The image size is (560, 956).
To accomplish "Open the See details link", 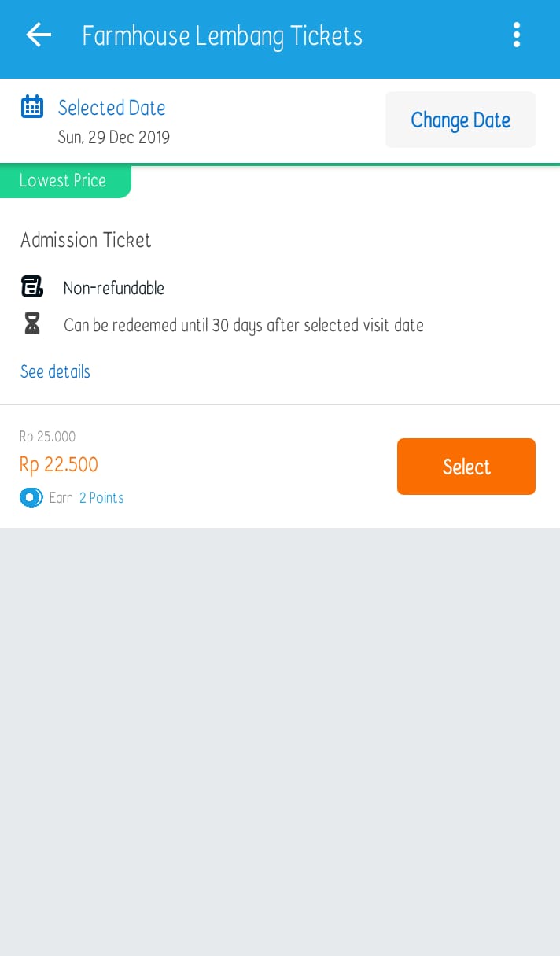I will coord(55,371).
